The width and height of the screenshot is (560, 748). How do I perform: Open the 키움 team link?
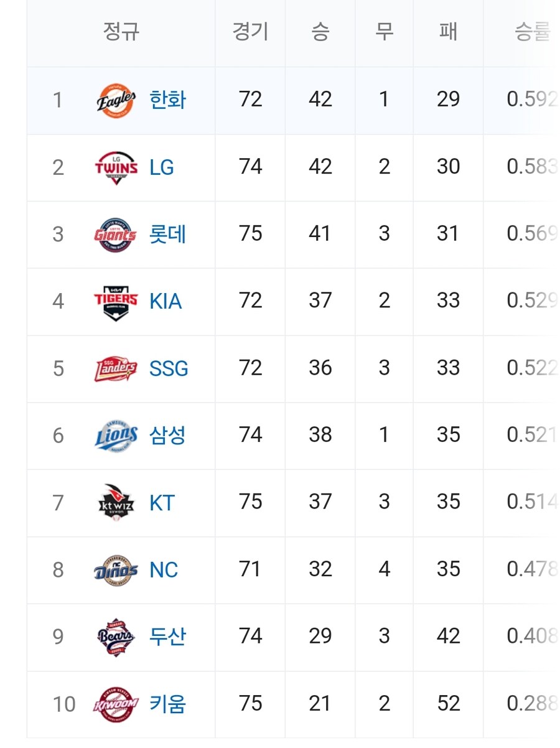click(167, 704)
